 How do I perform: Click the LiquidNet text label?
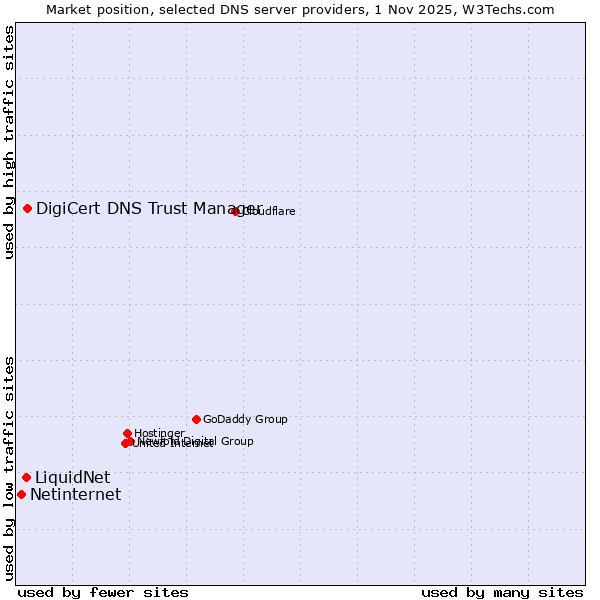tap(72, 478)
